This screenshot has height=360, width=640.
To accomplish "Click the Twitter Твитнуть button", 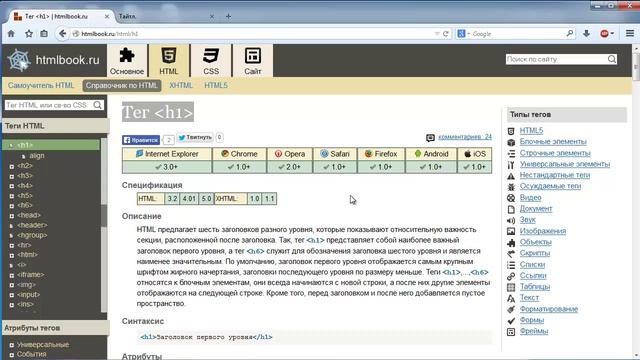I will tap(195, 138).
